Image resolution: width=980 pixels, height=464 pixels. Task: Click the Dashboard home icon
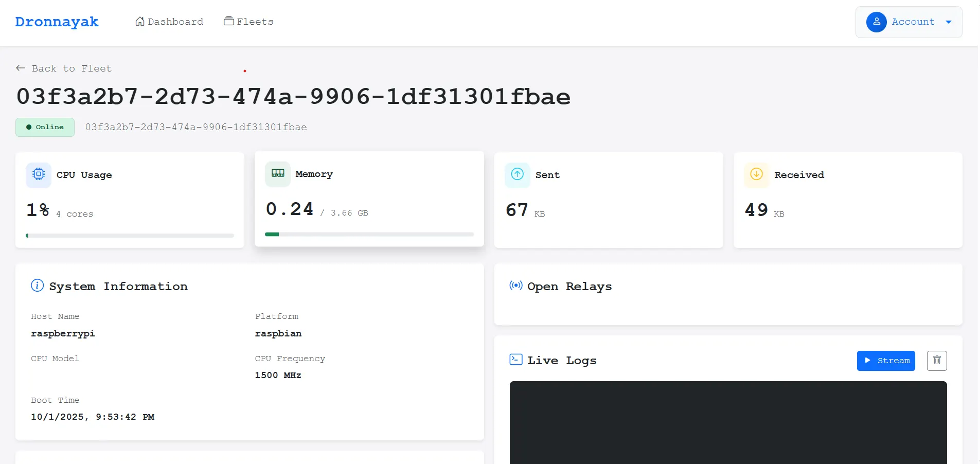tap(139, 21)
